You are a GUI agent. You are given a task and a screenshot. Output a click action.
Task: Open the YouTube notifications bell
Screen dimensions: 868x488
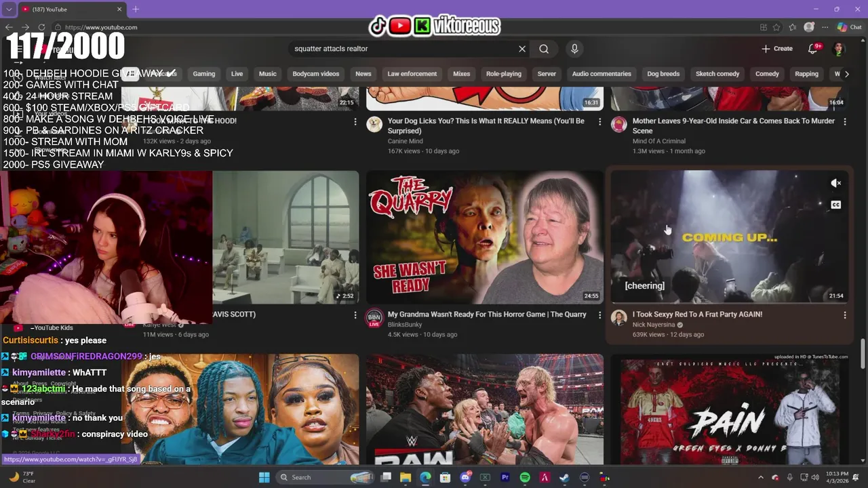[x=813, y=49]
